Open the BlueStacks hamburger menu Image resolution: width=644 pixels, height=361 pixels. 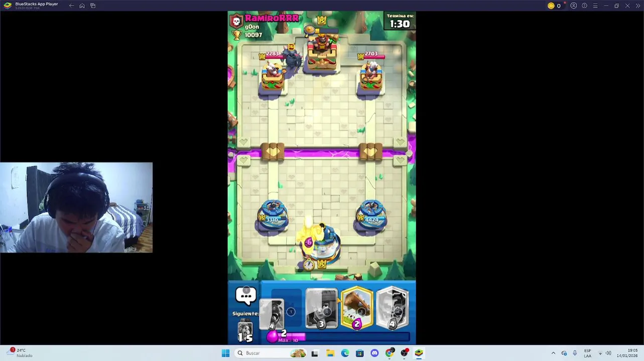(595, 6)
